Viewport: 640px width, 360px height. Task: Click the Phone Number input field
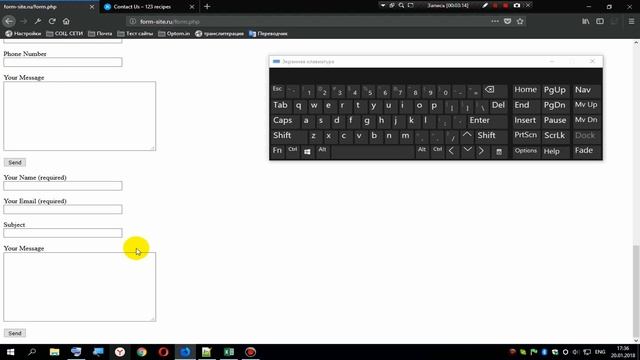tap(62, 62)
